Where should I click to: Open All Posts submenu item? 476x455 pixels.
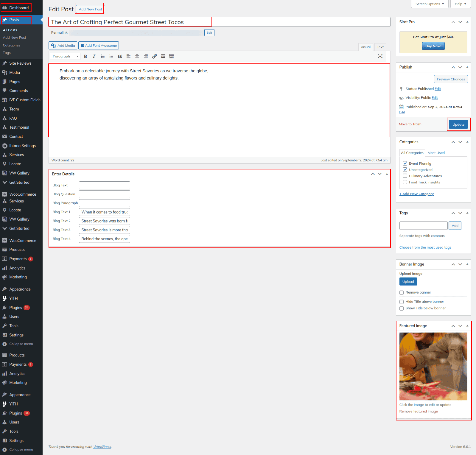pyautogui.click(x=10, y=30)
